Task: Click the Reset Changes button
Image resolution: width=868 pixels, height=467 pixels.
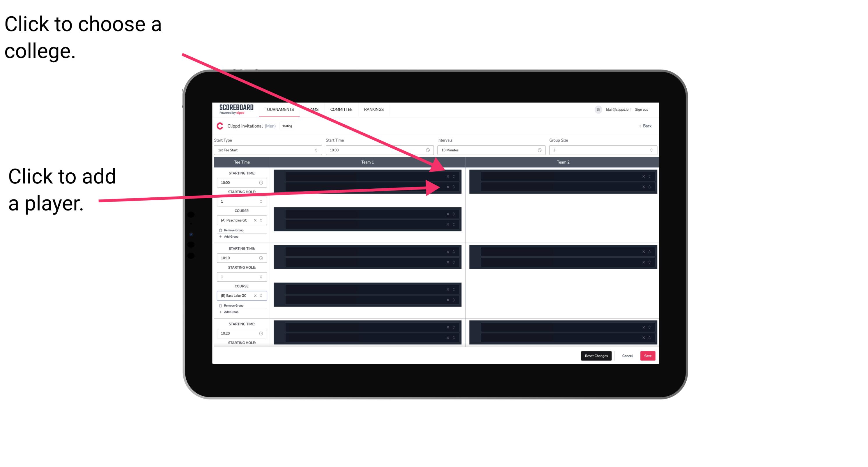Action: coord(596,355)
